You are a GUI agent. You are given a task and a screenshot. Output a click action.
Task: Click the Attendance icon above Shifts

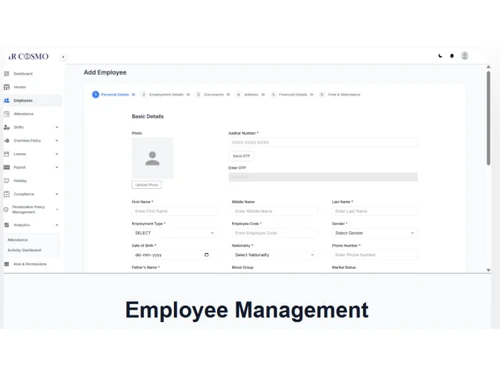click(7, 114)
